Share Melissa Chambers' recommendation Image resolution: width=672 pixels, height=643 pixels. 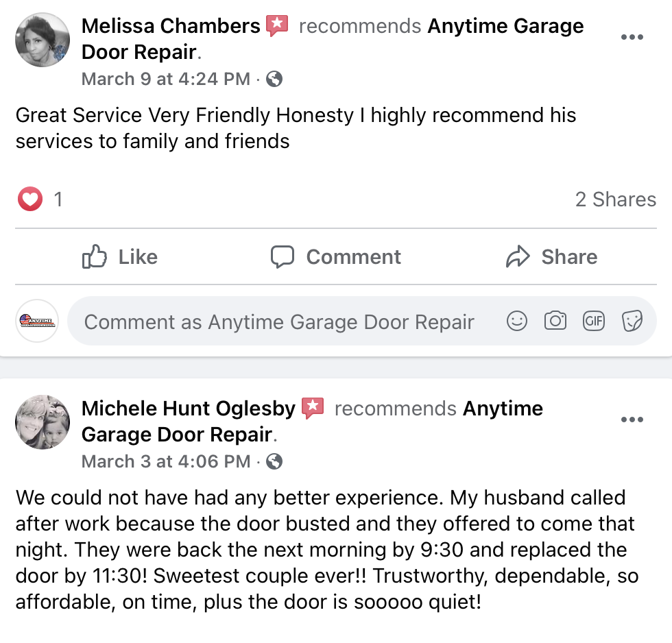pos(551,256)
